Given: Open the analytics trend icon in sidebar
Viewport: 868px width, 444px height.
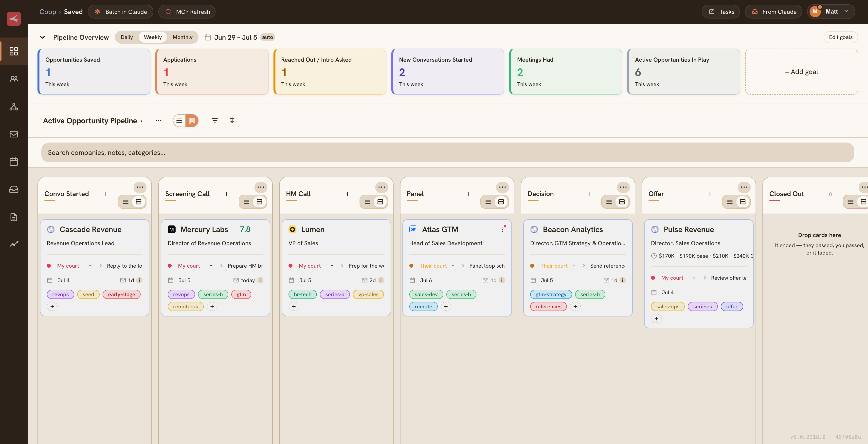Looking at the screenshot, I should pos(14,244).
